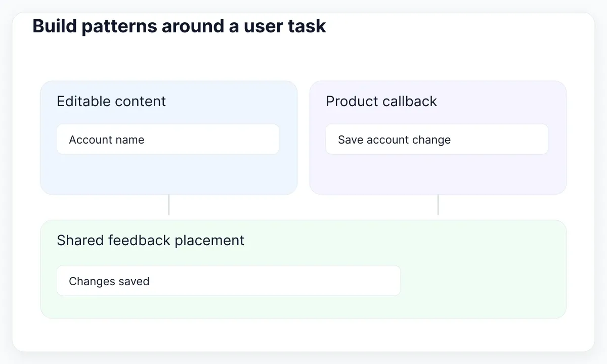This screenshot has width=607, height=364.
Task: Click the "Changes saved" message box
Action: pyautogui.click(x=229, y=281)
